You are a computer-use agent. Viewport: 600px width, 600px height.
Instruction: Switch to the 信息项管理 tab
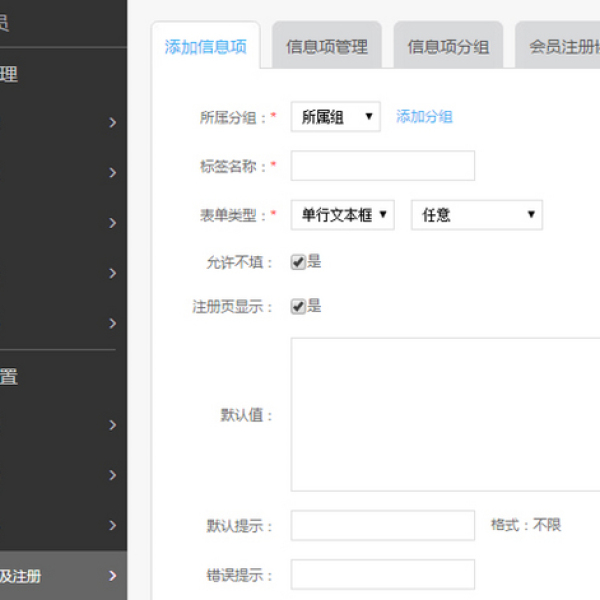[x=326, y=47]
